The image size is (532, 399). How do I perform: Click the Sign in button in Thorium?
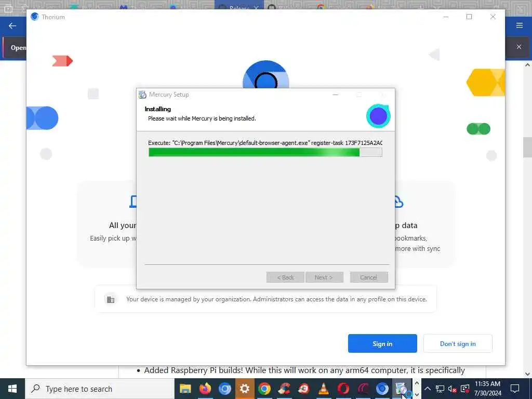pos(382,343)
